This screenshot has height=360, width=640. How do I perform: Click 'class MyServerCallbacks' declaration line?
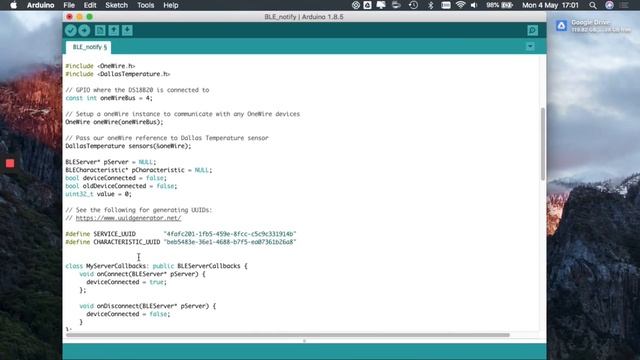[156, 266]
